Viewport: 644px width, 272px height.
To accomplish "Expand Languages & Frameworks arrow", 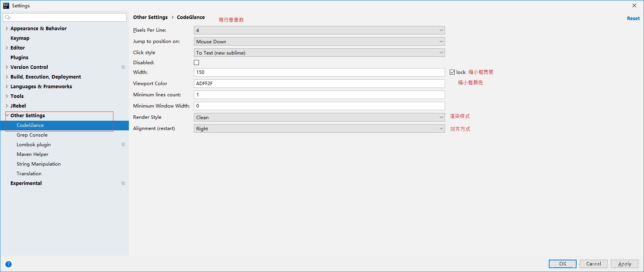I will [x=7, y=87].
